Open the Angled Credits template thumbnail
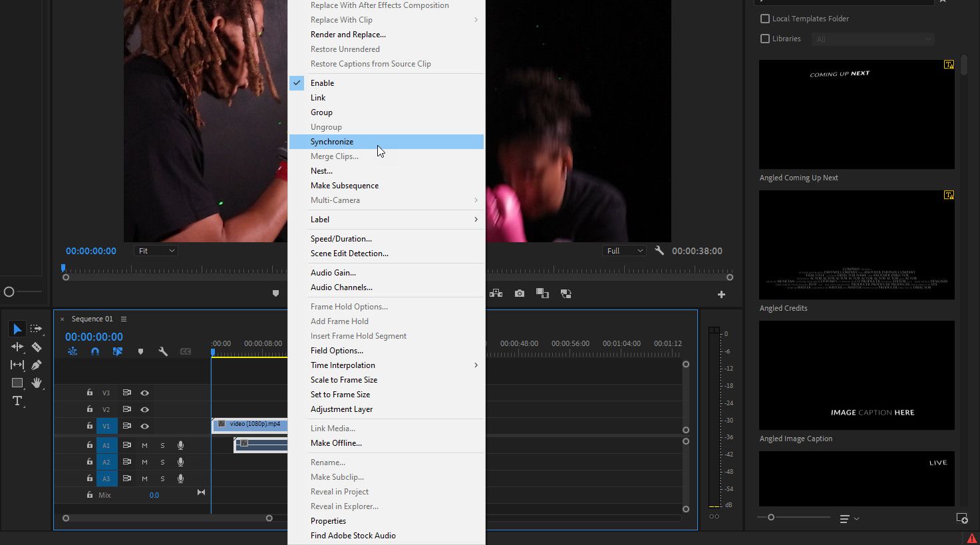The image size is (980, 545). pyautogui.click(x=856, y=244)
